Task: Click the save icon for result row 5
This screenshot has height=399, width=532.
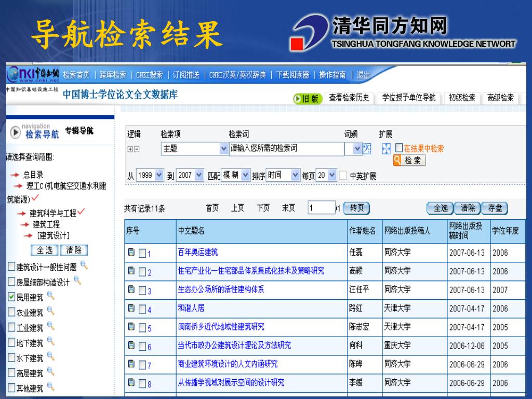Action: [x=131, y=327]
